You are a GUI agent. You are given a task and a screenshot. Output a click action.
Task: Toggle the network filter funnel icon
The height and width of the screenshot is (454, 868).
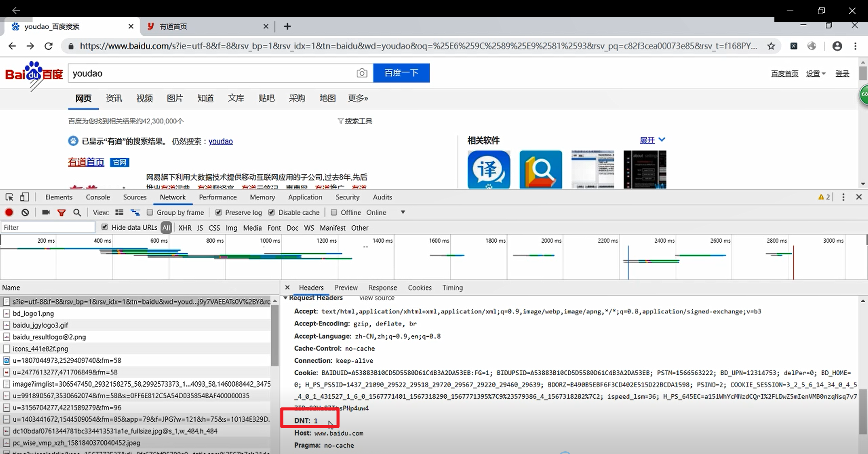pyautogui.click(x=61, y=213)
